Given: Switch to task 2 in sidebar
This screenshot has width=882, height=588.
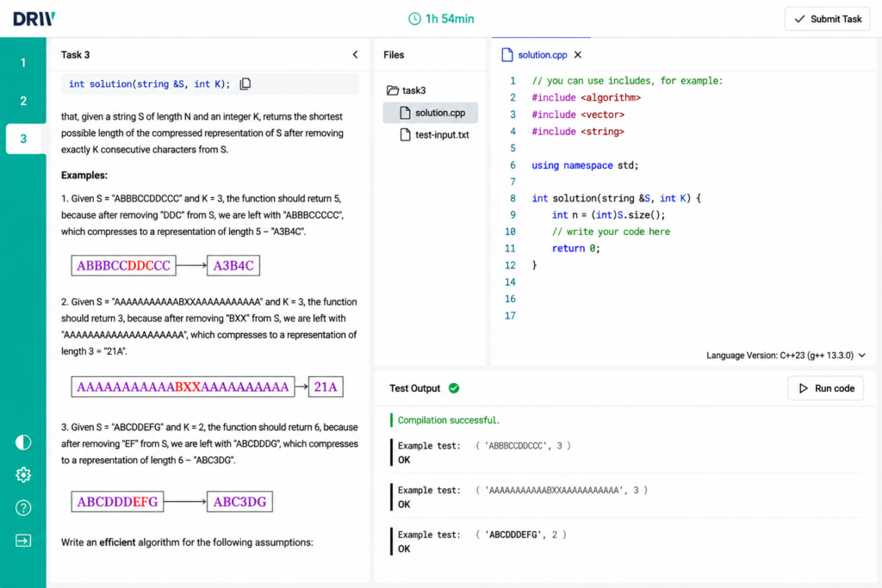Looking at the screenshot, I should [x=23, y=102].
